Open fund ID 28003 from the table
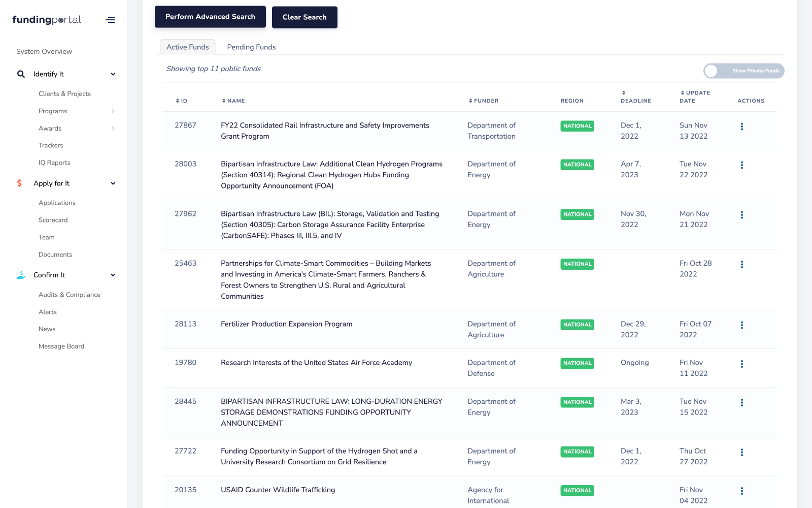Viewport: 812px width, 508px height. click(185, 164)
